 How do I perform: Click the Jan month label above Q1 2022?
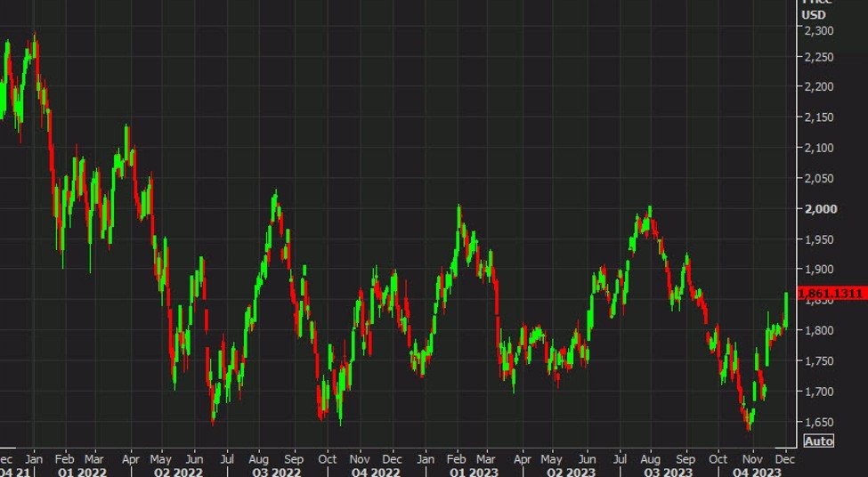pyautogui.click(x=33, y=459)
